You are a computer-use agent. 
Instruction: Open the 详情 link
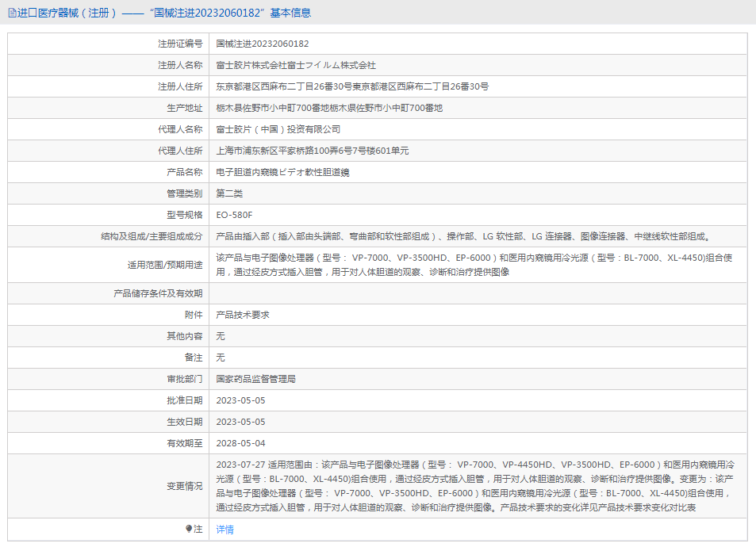click(224, 530)
